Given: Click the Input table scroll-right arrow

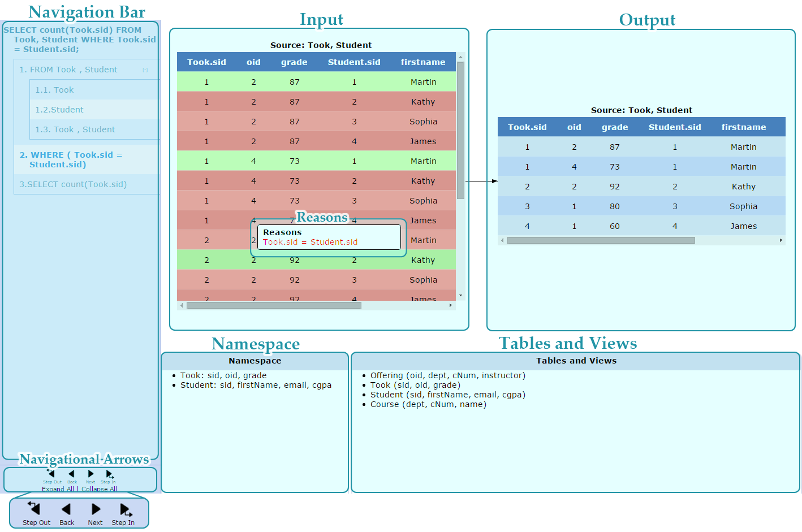Looking at the screenshot, I should [x=451, y=305].
